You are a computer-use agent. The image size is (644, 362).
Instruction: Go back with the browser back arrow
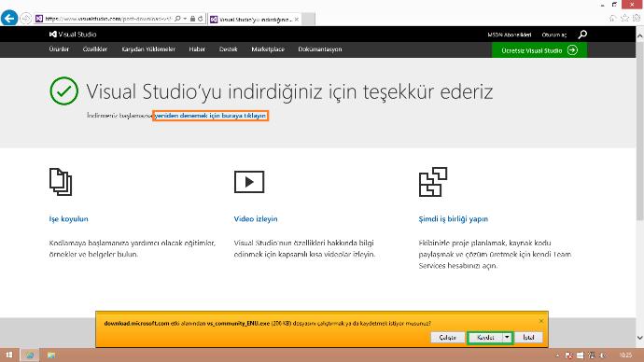[9, 18]
